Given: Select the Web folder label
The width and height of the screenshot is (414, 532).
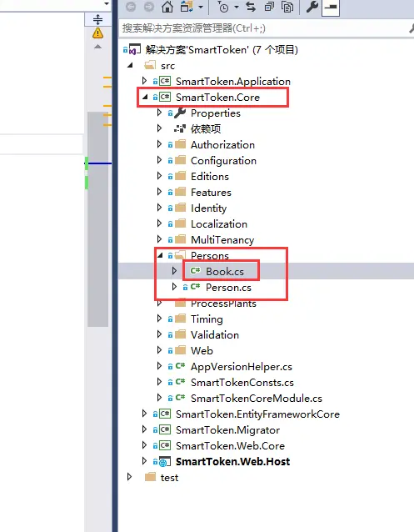Looking at the screenshot, I should 202,350.
